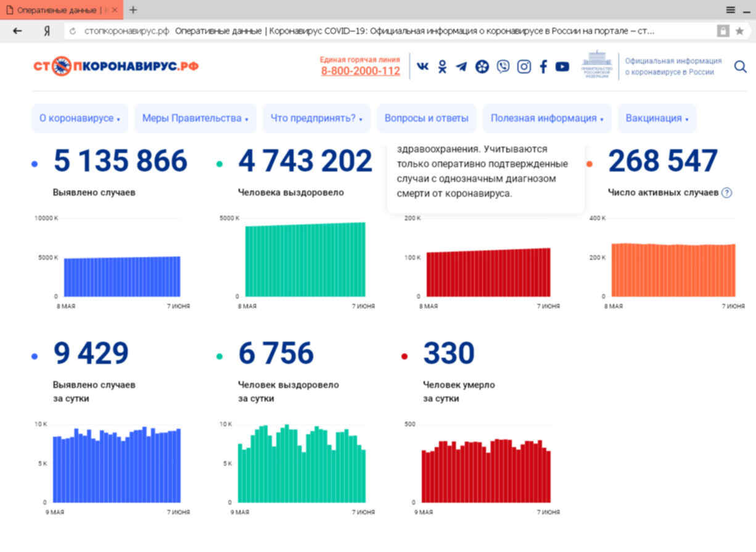Open the Viber icon
This screenshot has width=756, height=552.
tap(503, 67)
